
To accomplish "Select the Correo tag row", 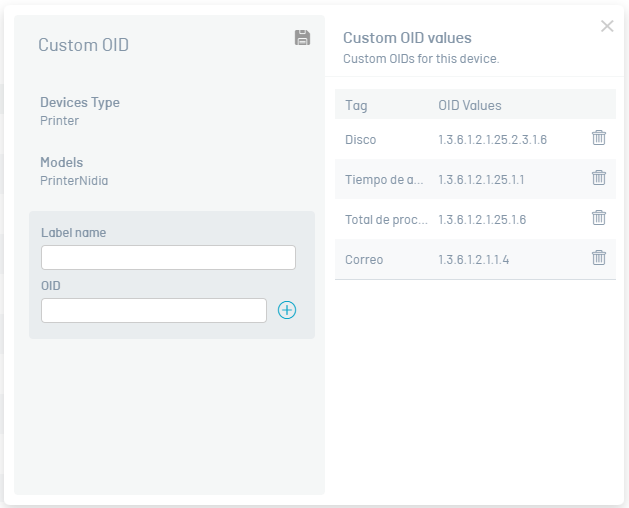I will pyautogui.click(x=364, y=259).
